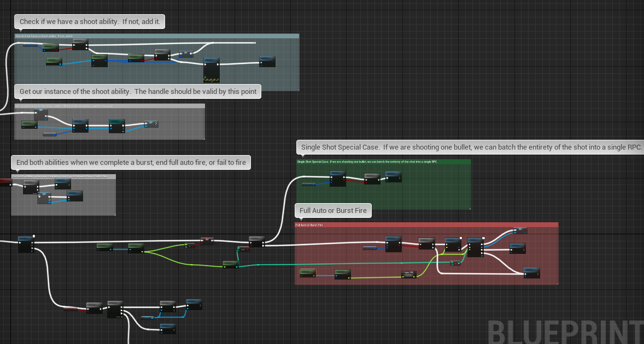Click the rightmost node in the teal comment box
Image resolution: width=644 pixels, height=344 pixels.
click(x=267, y=61)
